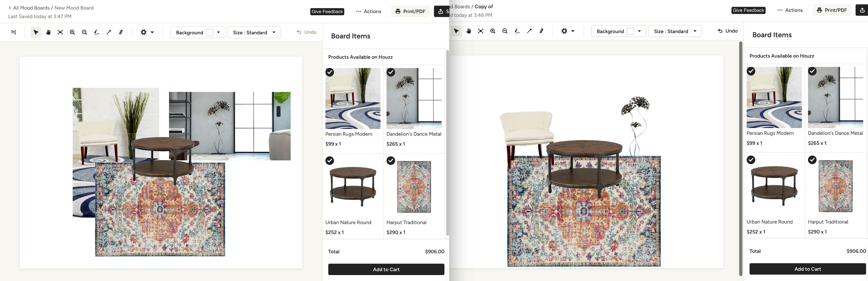
Task: Uncheck Persian Rugs Modern item in New Mood Board window
Action: [330, 72]
